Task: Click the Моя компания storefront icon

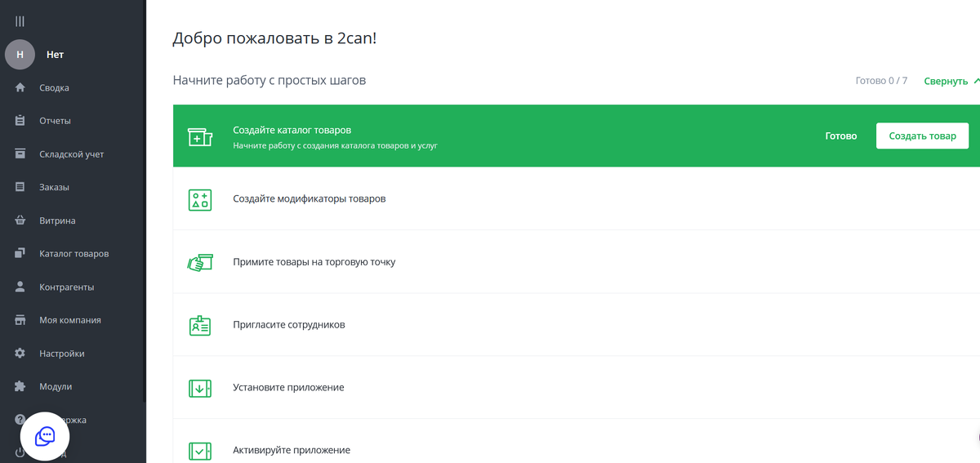Action: (20, 320)
